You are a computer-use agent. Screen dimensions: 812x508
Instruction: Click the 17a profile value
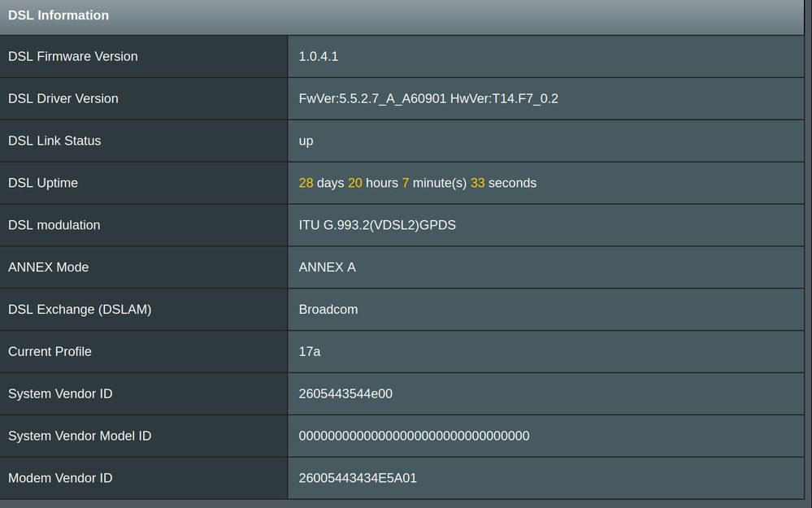[309, 352]
